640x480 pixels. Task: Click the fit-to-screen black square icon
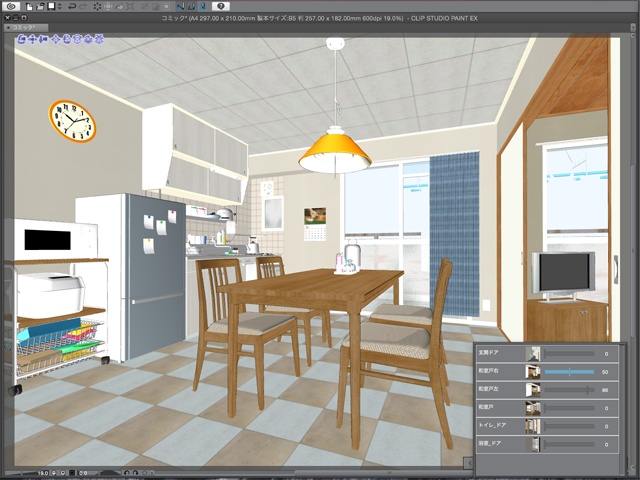tap(72, 473)
